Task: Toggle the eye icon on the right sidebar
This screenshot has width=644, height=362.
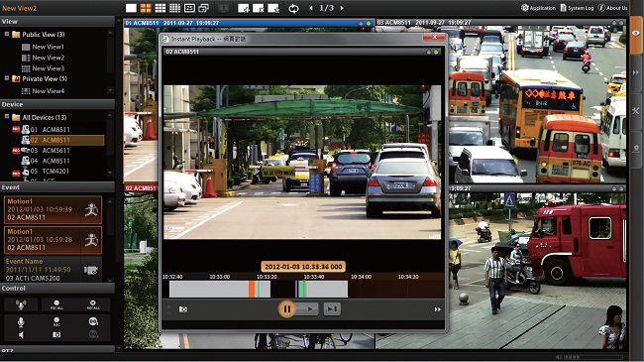Action: pos(636,34)
